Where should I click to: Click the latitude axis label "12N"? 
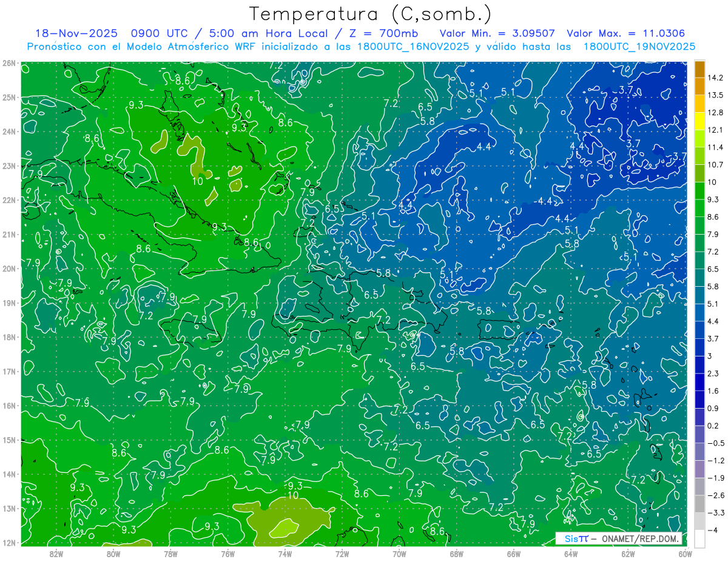(9, 543)
